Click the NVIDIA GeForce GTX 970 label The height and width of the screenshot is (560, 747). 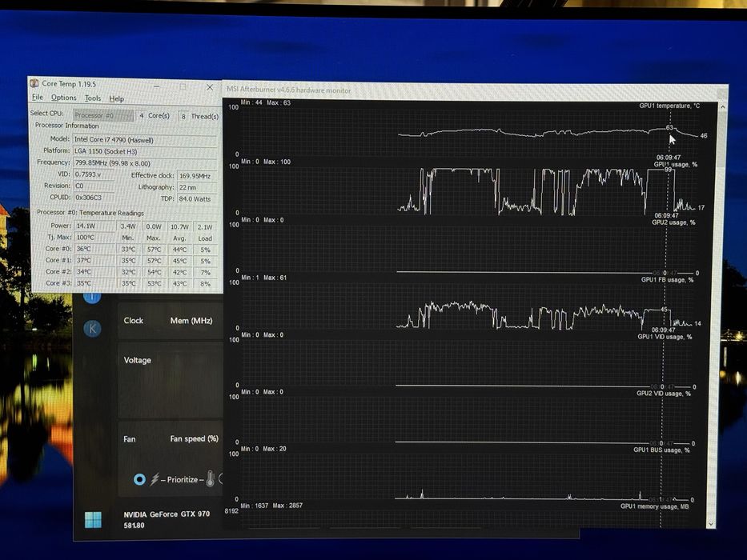click(x=167, y=514)
